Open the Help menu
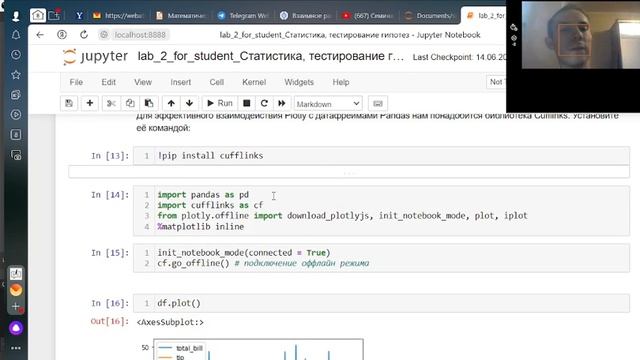This screenshot has width=640, height=360. pos(340,82)
